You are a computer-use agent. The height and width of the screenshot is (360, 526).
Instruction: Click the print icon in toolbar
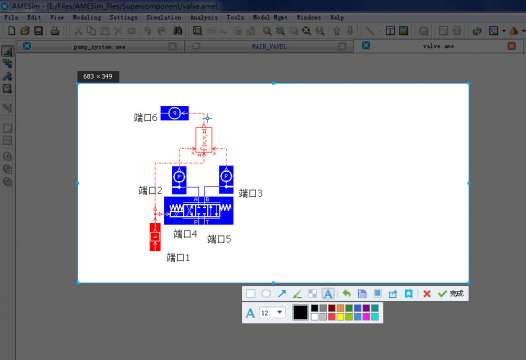click(55, 31)
